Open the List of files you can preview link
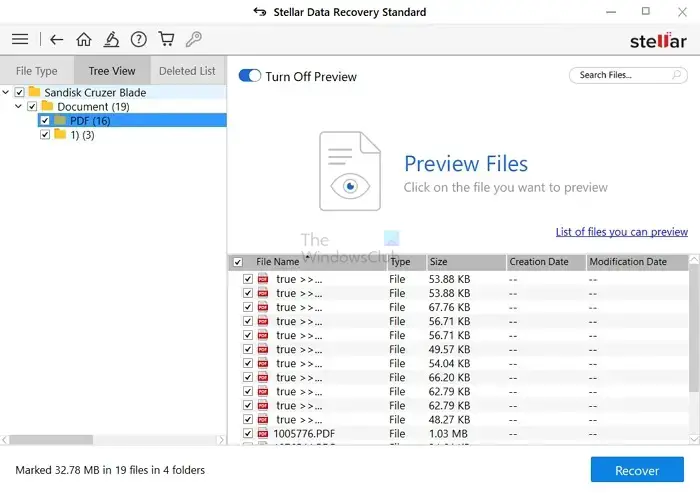700x493 pixels. [621, 232]
